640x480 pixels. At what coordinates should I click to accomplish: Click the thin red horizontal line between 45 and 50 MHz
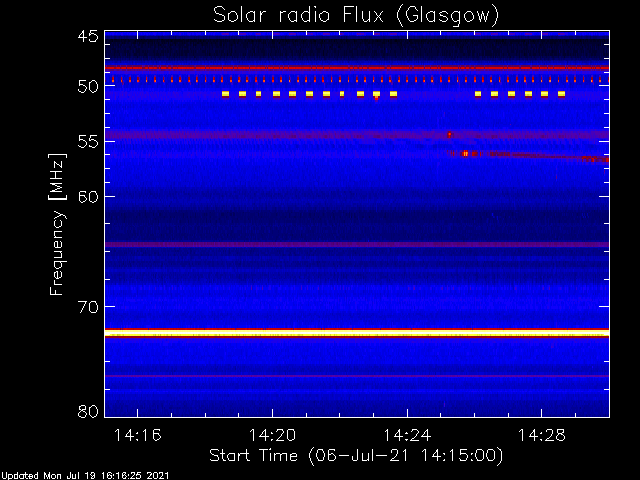coord(357,68)
